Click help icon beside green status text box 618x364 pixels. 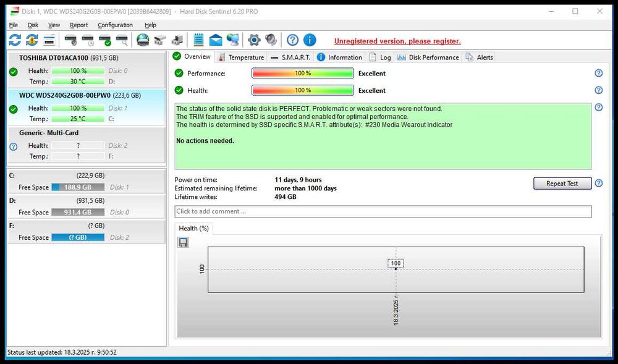599,107
